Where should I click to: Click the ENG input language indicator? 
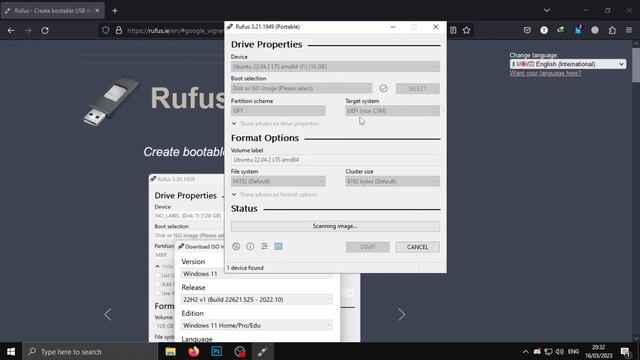pyautogui.click(x=573, y=351)
